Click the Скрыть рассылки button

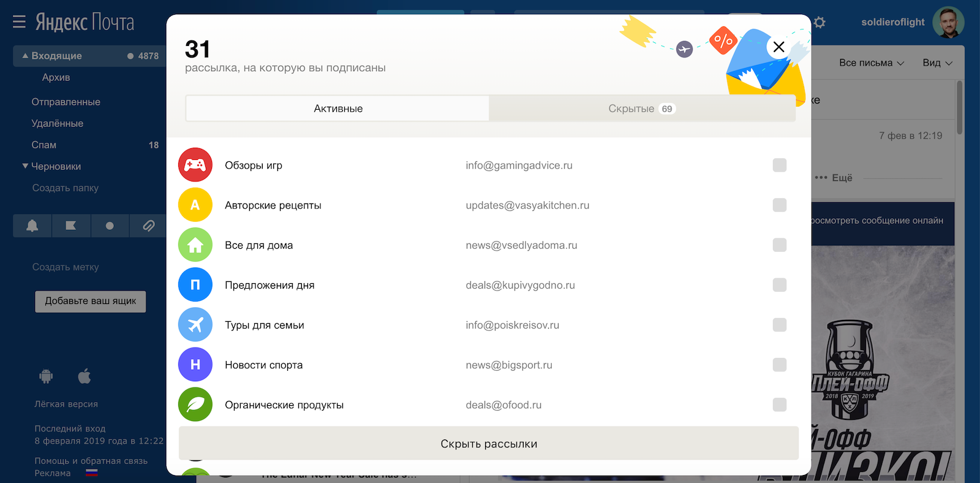pyautogui.click(x=489, y=443)
